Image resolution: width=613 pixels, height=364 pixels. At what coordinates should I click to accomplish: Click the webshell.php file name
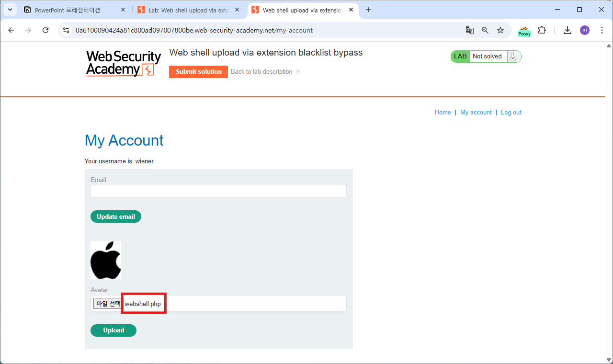point(143,304)
